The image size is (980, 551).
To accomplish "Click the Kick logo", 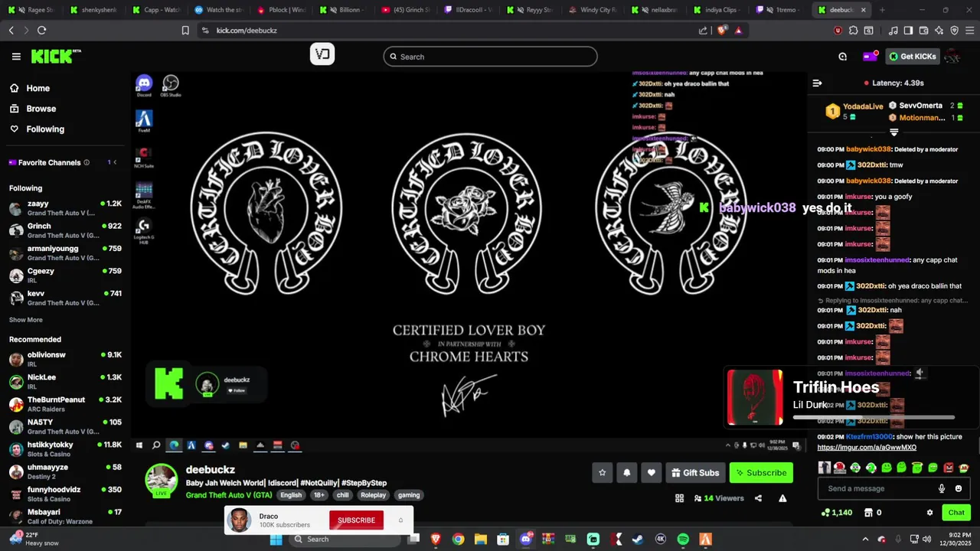I will click(x=55, y=57).
